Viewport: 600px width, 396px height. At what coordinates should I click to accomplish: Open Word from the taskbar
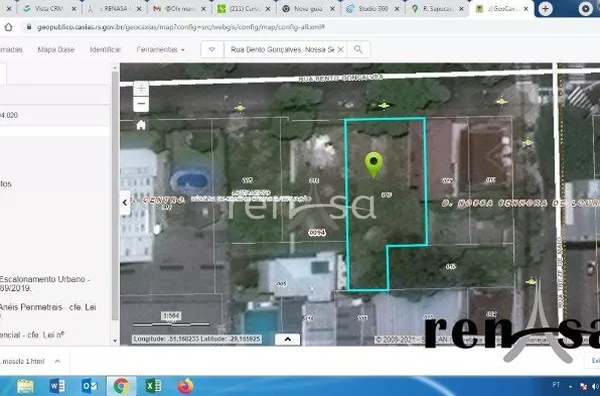(x=57, y=386)
